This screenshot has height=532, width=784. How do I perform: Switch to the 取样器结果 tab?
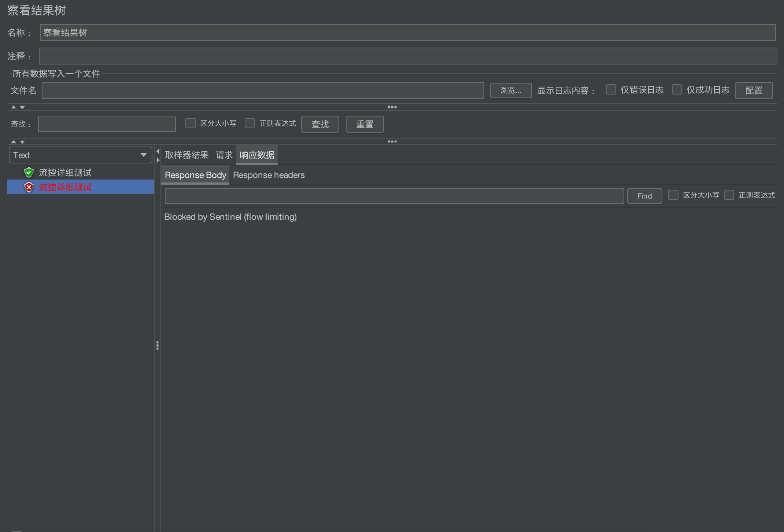pos(186,155)
